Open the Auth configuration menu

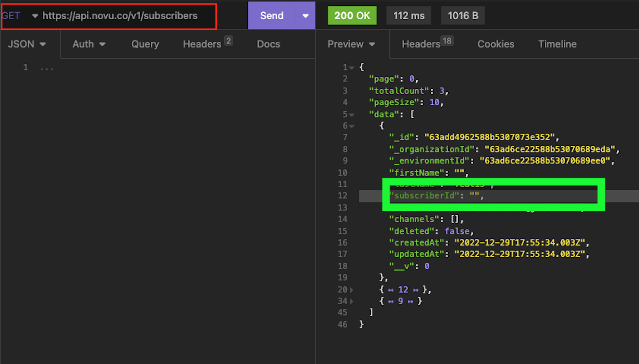pos(89,44)
